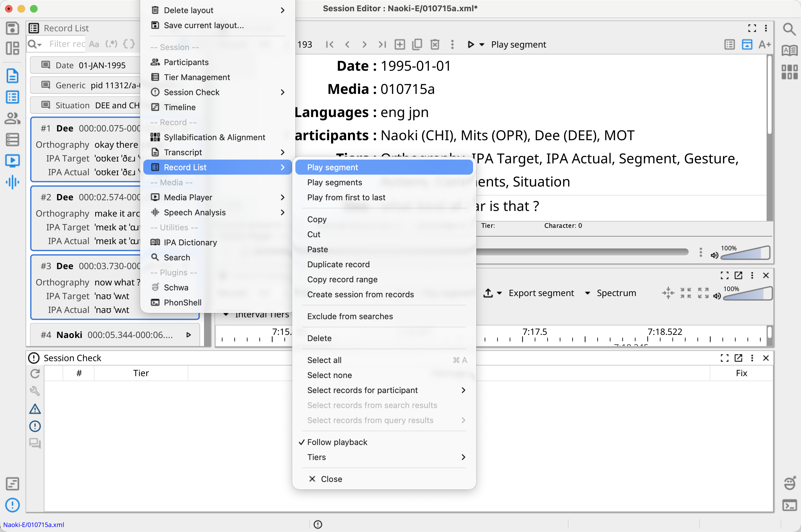This screenshot has height=532, width=801.
Task: Expand the Speech Analysis submenu
Action: point(217,212)
